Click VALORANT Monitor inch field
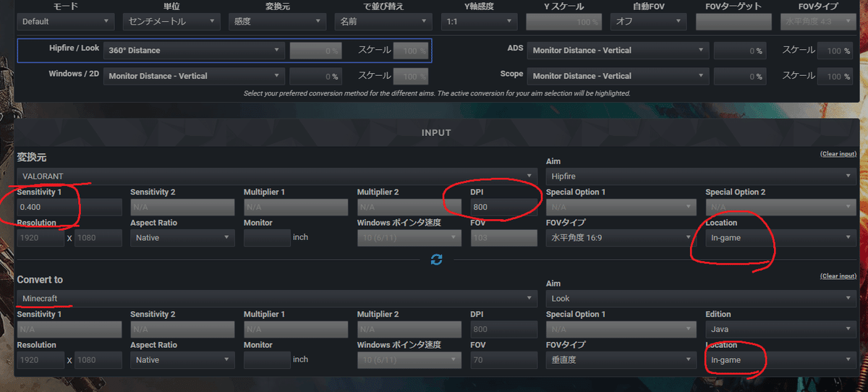 [x=267, y=237]
